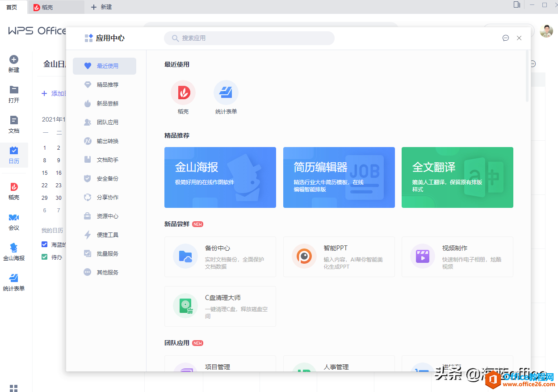Select date 9 in mini calendar
558x392 pixels.
click(59, 160)
